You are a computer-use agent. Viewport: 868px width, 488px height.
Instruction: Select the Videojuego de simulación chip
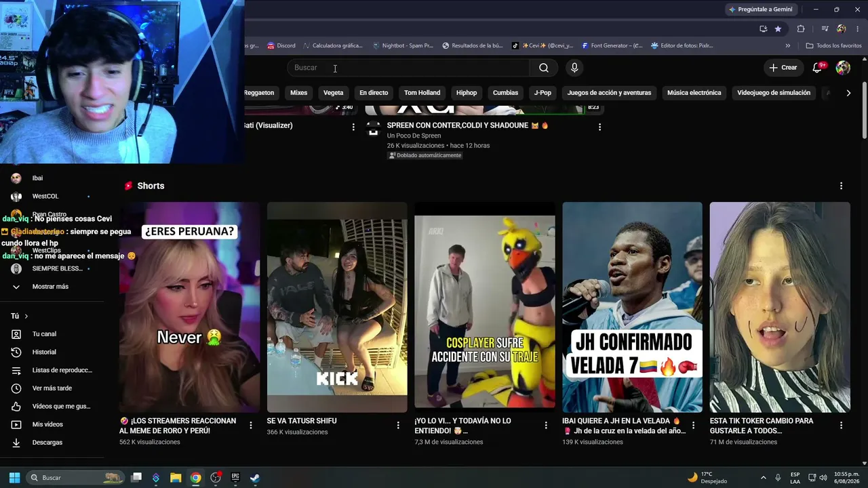[774, 93]
